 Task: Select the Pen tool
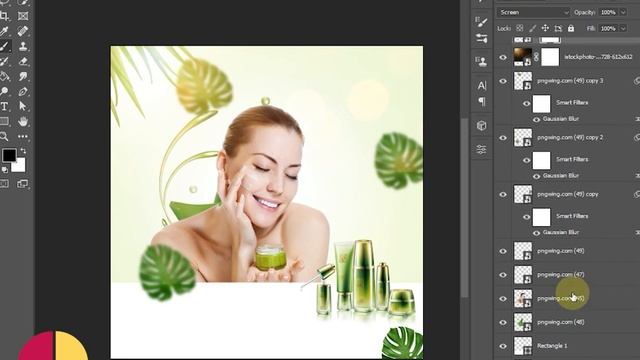pyautogui.click(x=23, y=91)
